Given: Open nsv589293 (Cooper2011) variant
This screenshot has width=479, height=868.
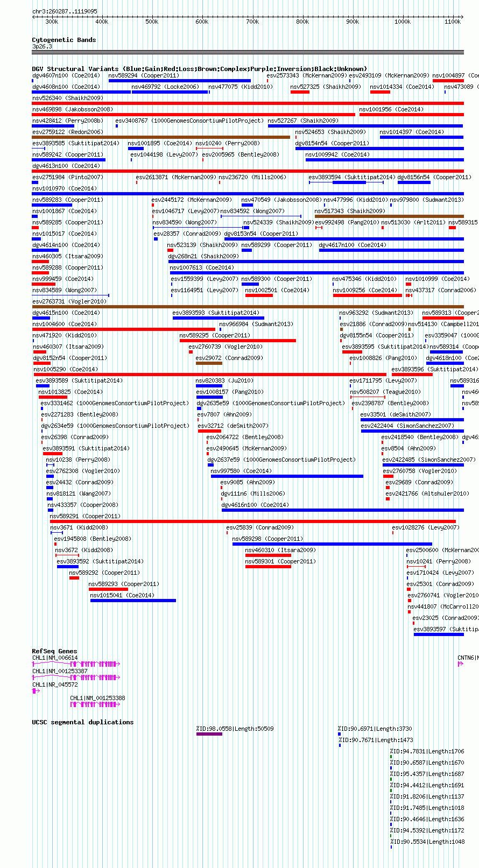Looking at the screenshot, I should 124,584.
